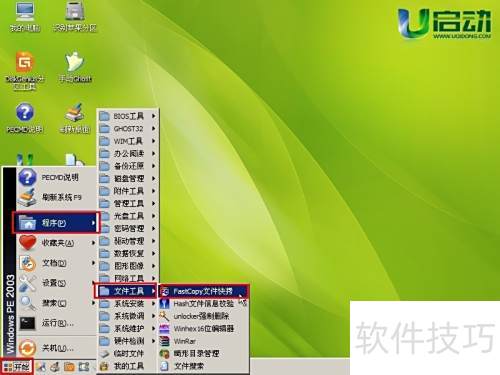Expand the 网络工具 folder
The image size is (500, 375).
(x=127, y=278)
